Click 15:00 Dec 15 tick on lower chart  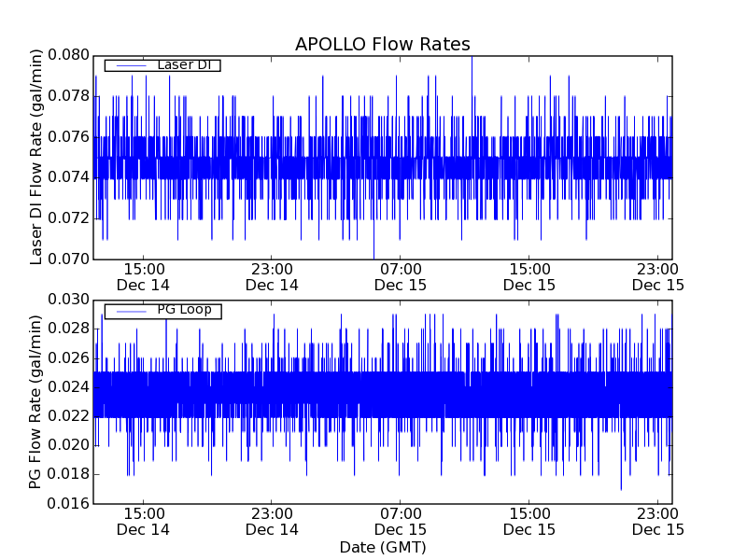point(529,521)
